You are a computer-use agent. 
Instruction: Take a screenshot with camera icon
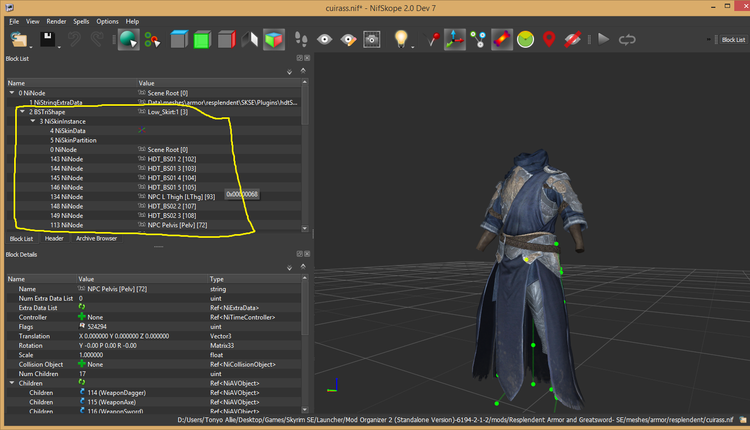[372, 40]
